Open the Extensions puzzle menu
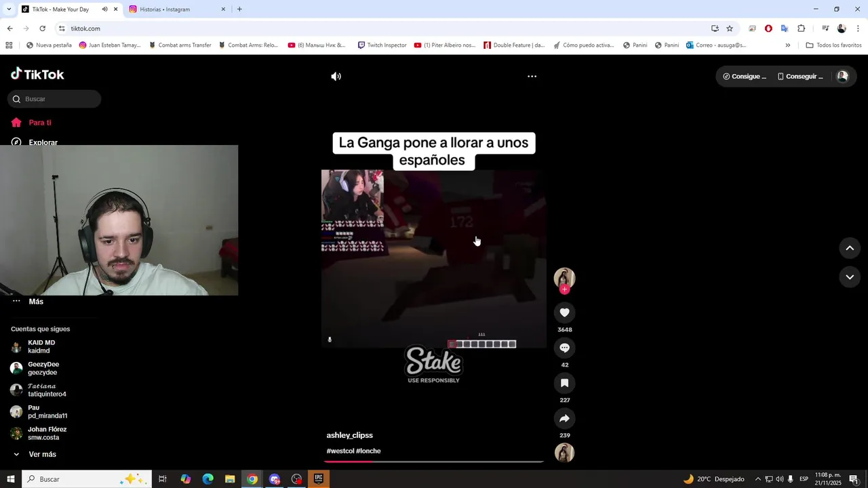 click(x=801, y=28)
